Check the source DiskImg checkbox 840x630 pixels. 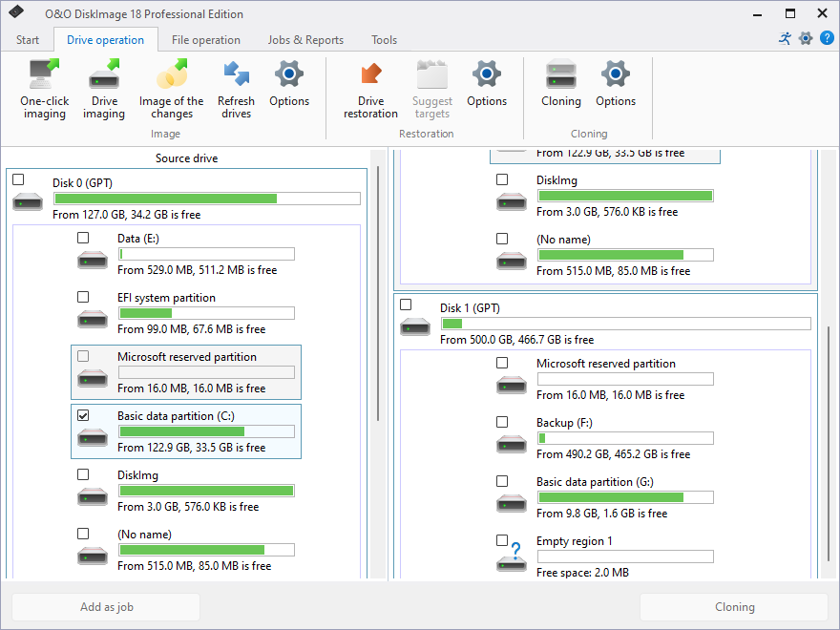pyautogui.click(x=83, y=474)
